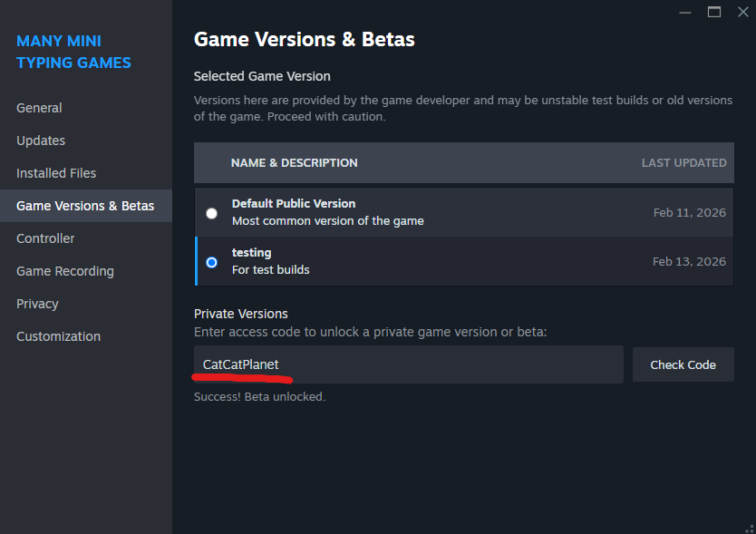Switch to the Updates section
The height and width of the screenshot is (534, 756).
[x=41, y=141]
